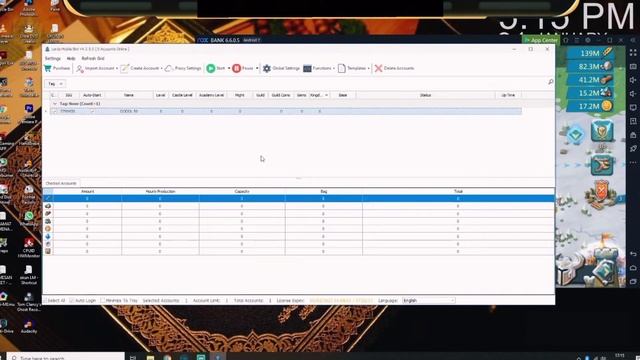The image size is (640, 360).
Task: Toggle Auto-Start checkbox in account row
Action: point(92,111)
